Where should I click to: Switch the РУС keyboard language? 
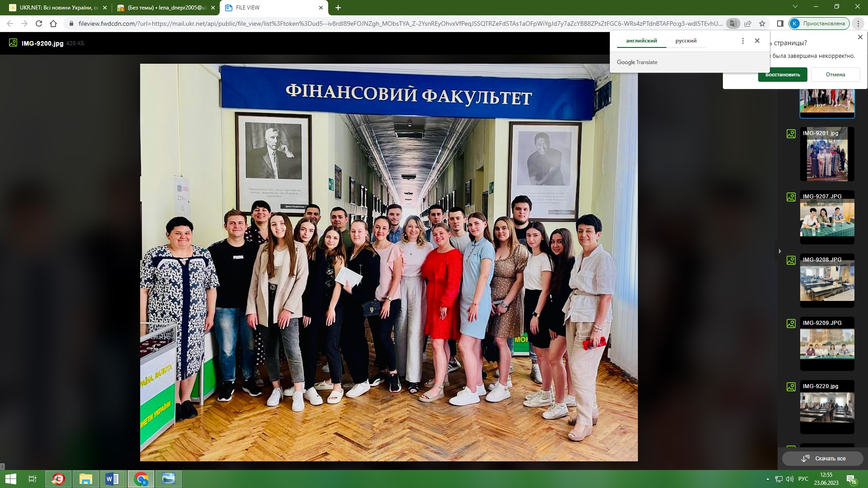[803, 479]
